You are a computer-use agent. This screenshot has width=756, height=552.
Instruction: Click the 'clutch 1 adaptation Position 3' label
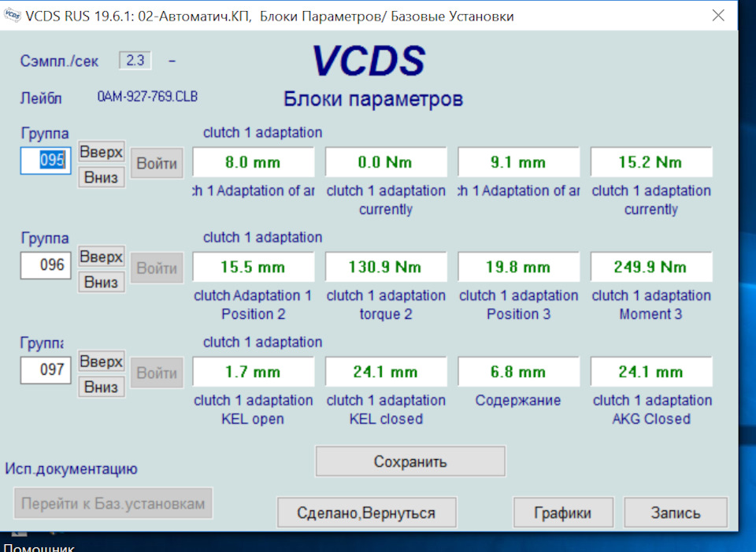tap(518, 305)
